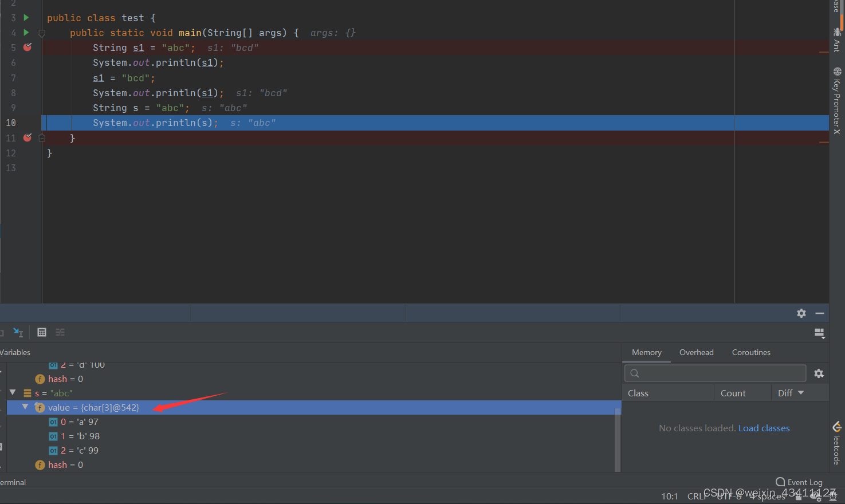Screen dimensions: 845x504
Task: Open debug panel settings gear
Action: (x=801, y=313)
